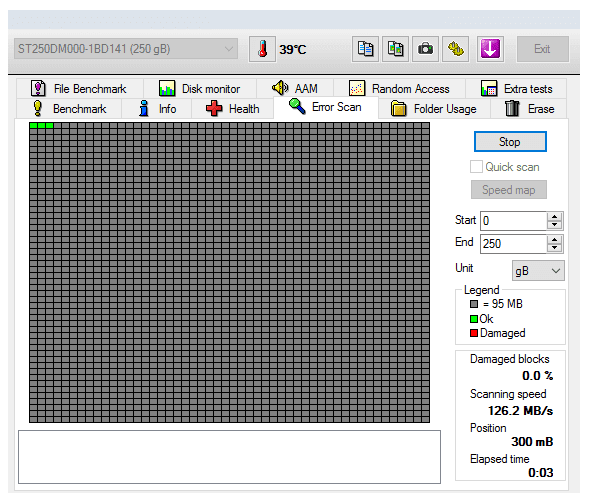Click the Stop button
Screen dimensions: 590x503
click(x=510, y=142)
